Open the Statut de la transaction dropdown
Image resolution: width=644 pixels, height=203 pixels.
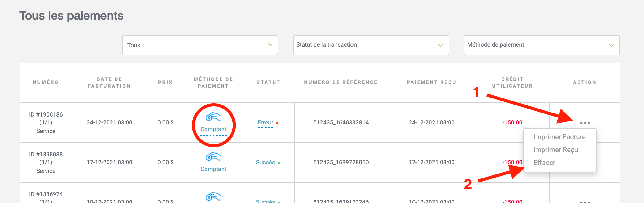[371, 45]
